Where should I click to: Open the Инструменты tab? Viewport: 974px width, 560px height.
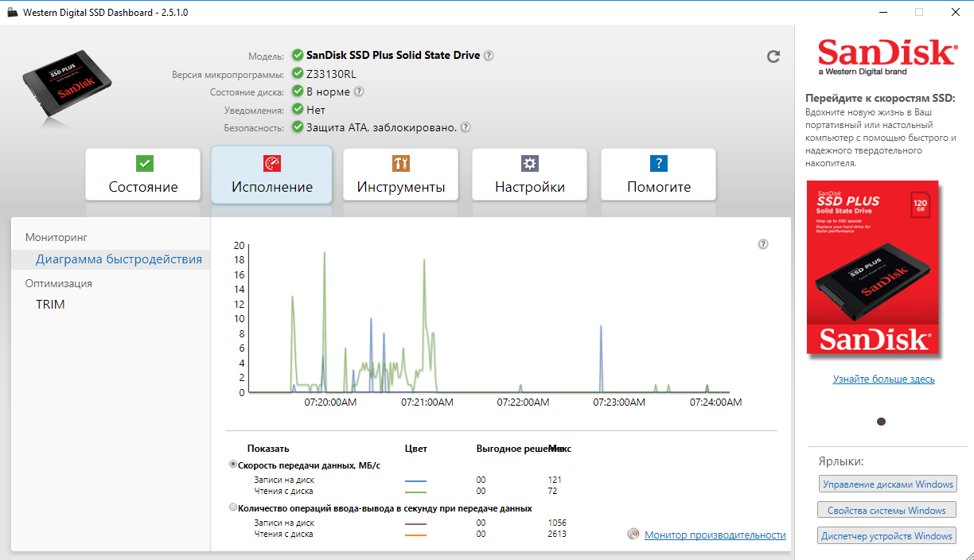pos(401,174)
